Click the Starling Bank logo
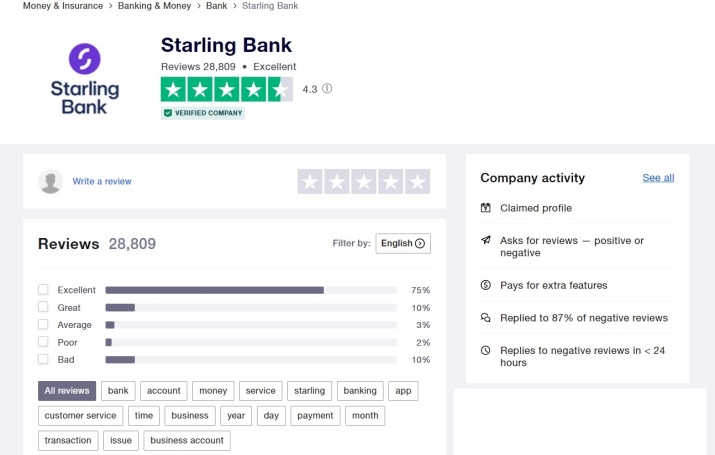 [x=84, y=79]
